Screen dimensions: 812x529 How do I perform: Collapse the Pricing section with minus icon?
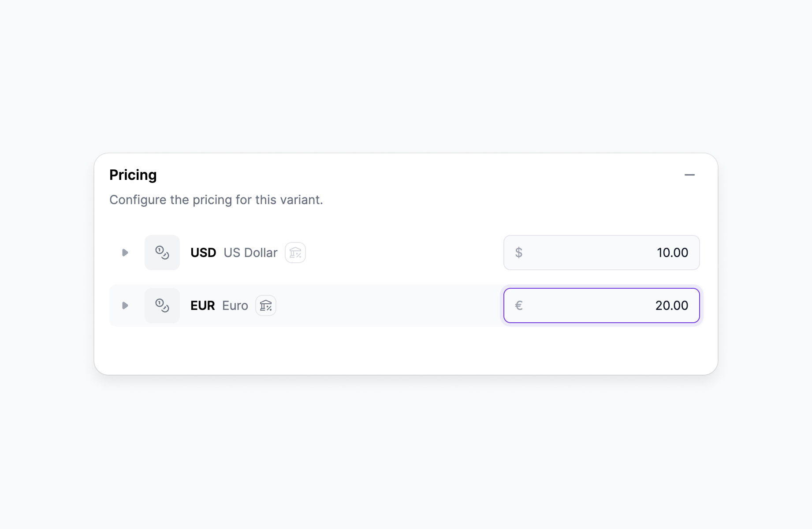(x=689, y=175)
